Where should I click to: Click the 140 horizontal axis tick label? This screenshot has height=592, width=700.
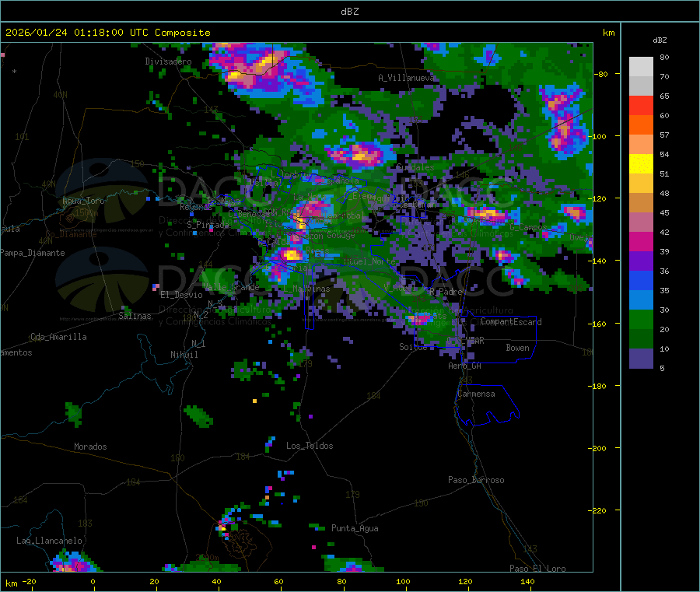coord(527,581)
